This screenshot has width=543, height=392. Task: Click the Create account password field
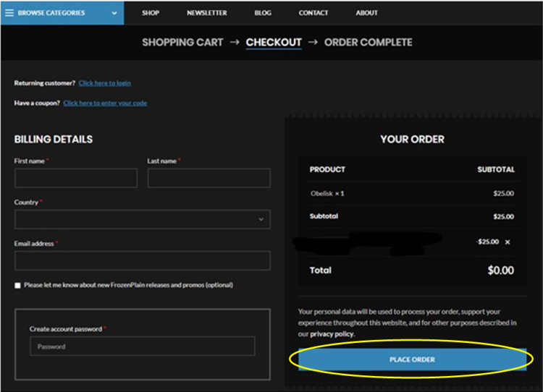pos(142,346)
